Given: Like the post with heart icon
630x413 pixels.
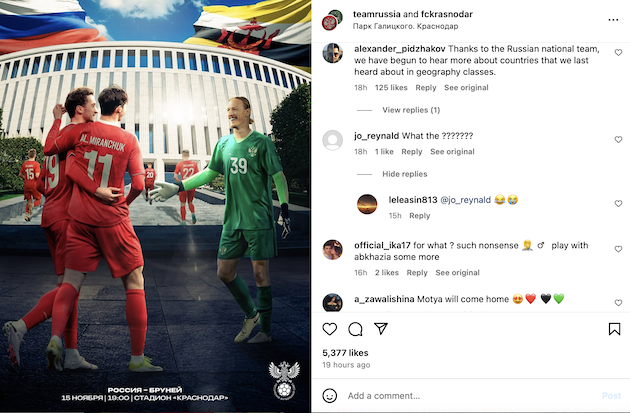Looking at the screenshot, I should [329, 329].
